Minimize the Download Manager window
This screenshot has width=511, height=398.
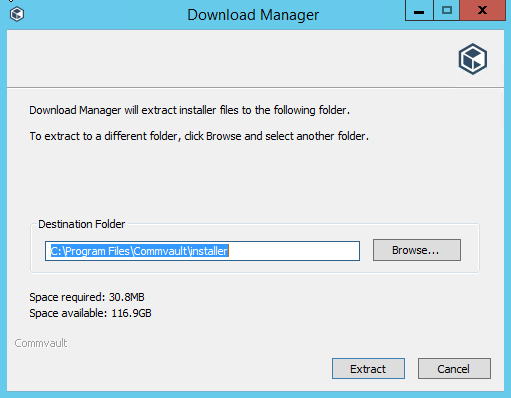(x=419, y=10)
